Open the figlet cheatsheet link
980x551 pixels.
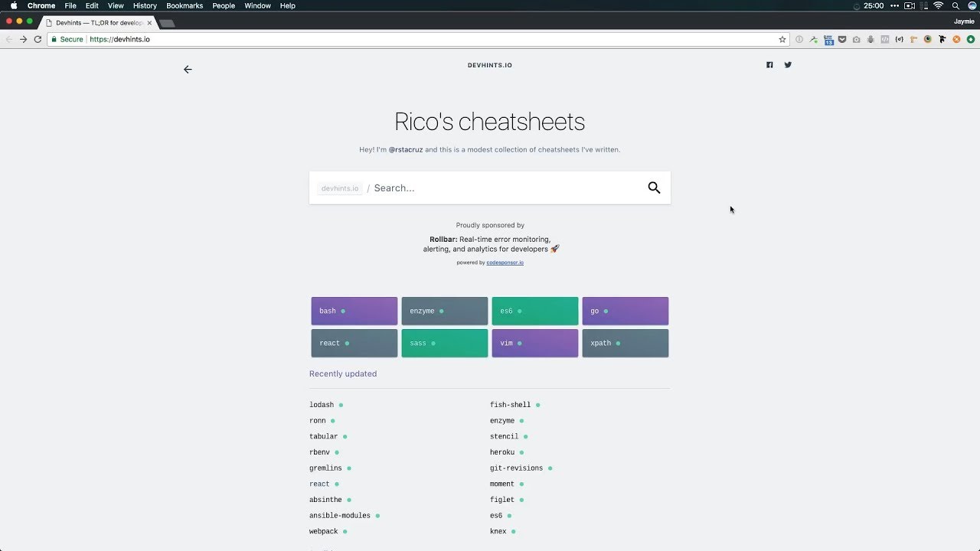502,500
